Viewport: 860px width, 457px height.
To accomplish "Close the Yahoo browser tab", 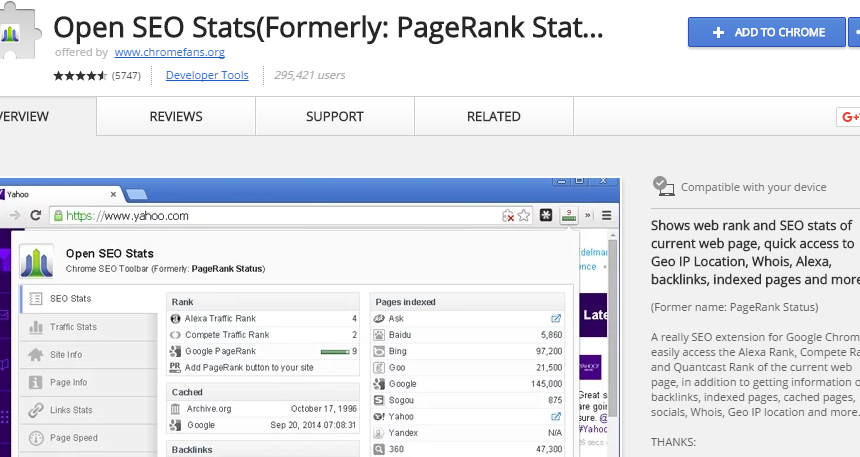I will click(113, 194).
